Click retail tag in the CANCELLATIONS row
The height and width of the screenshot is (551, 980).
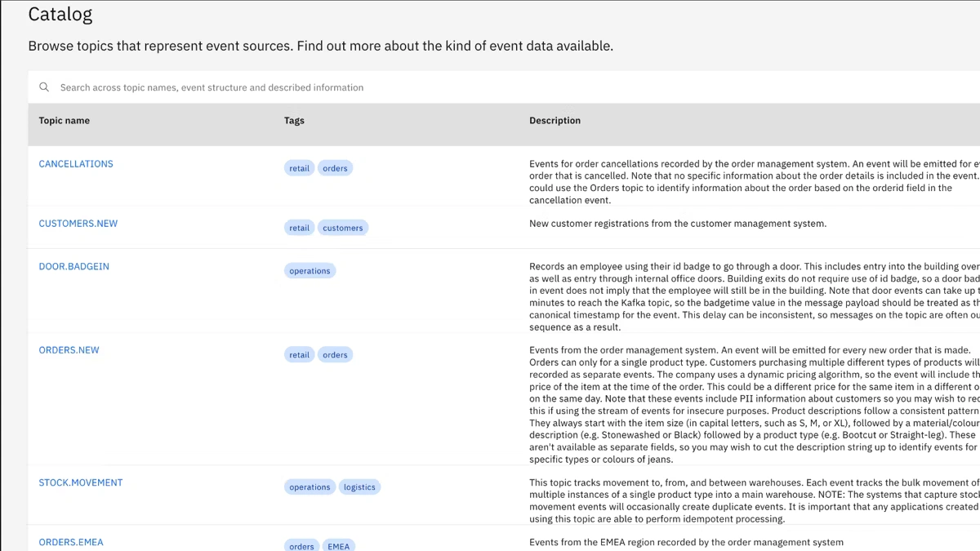coord(300,168)
